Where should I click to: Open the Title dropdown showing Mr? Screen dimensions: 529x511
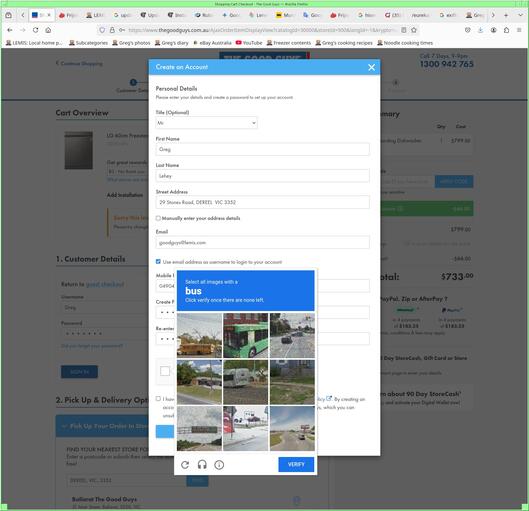206,123
